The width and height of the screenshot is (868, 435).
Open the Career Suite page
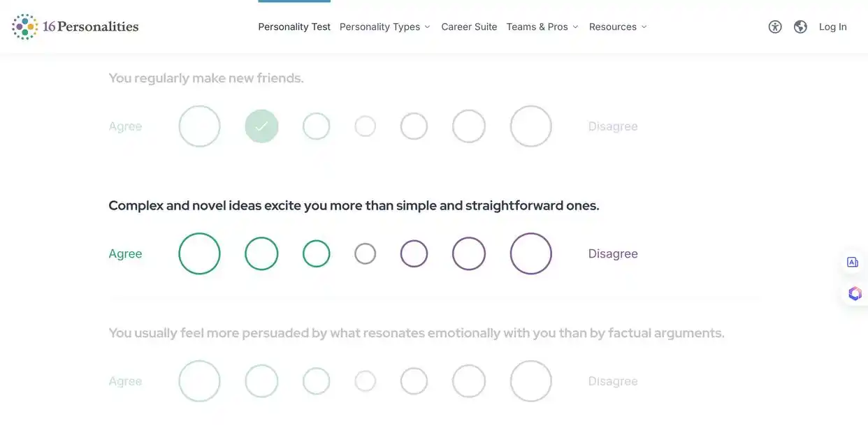pyautogui.click(x=469, y=27)
